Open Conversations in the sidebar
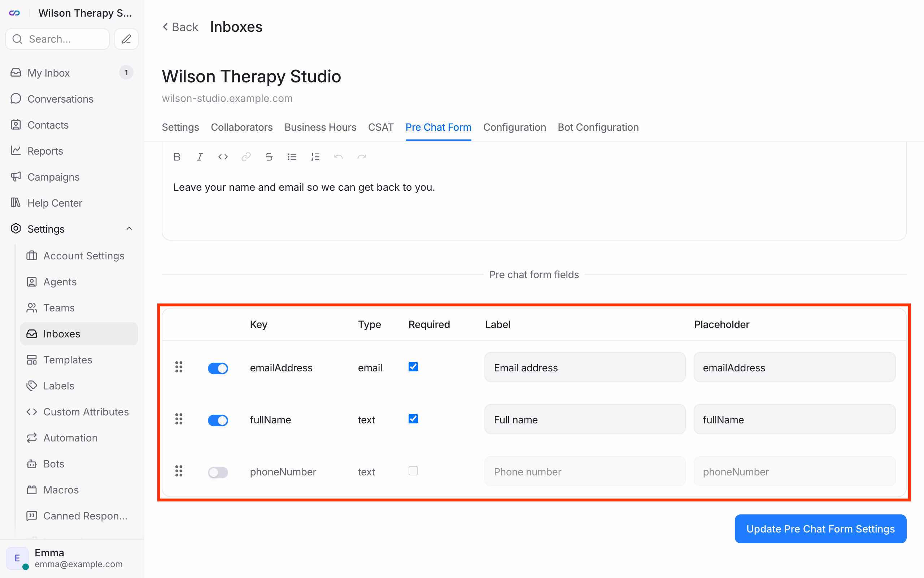 click(72, 99)
